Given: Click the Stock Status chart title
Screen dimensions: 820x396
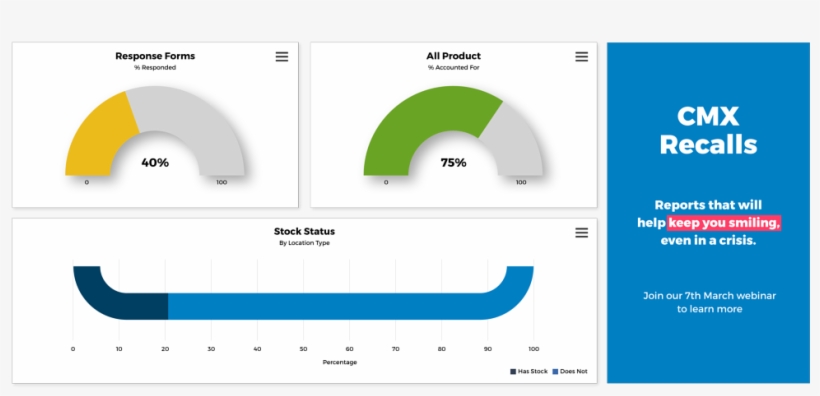Looking at the screenshot, I should 304,231.
